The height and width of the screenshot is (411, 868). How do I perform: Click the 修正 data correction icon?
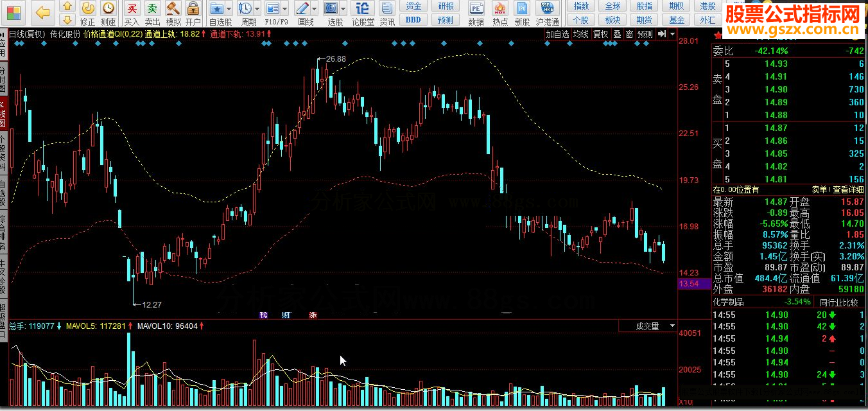click(x=88, y=8)
